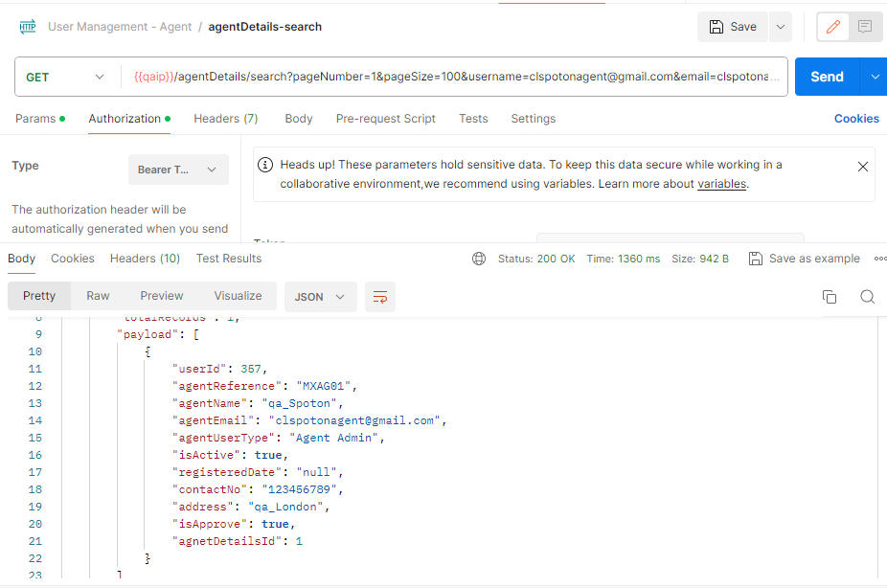Click the "Agent Admin" value
887x588 pixels.
333,438
